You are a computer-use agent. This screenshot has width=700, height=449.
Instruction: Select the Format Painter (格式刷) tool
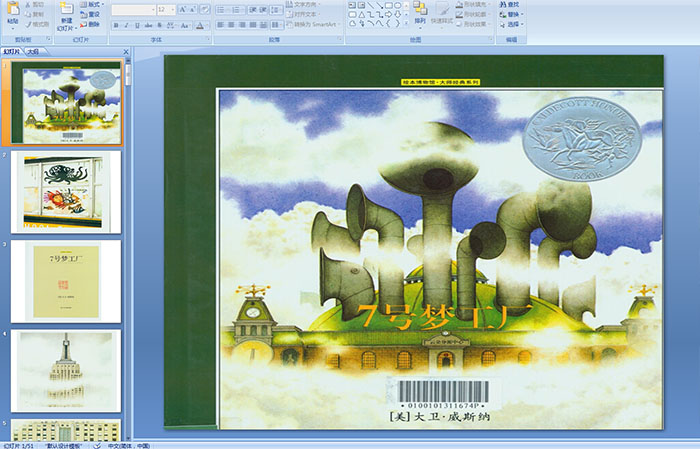(x=38, y=24)
